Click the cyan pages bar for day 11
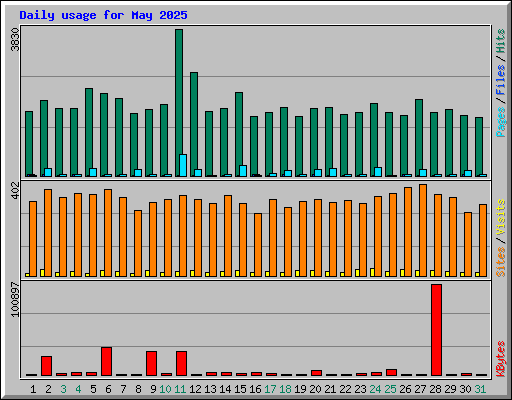 click(183, 165)
